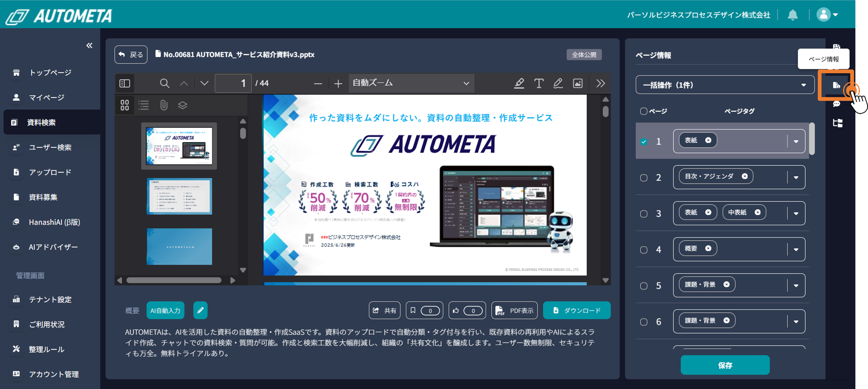Select the text annotation tool
Image resolution: width=868 pixels, height=389 pixels.
[x=539, y=83]
